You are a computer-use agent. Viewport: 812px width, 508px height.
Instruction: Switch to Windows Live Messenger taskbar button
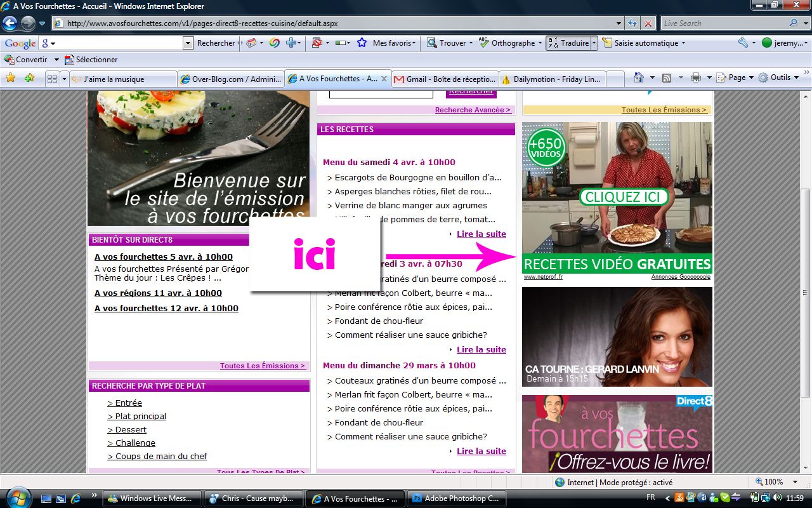(152, 498)
